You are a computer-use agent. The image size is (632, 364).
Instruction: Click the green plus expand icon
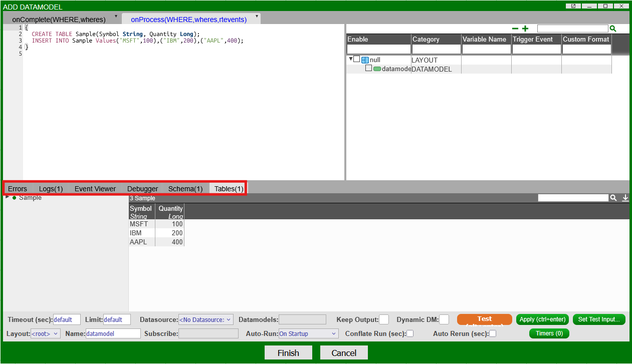click(525, 29)
